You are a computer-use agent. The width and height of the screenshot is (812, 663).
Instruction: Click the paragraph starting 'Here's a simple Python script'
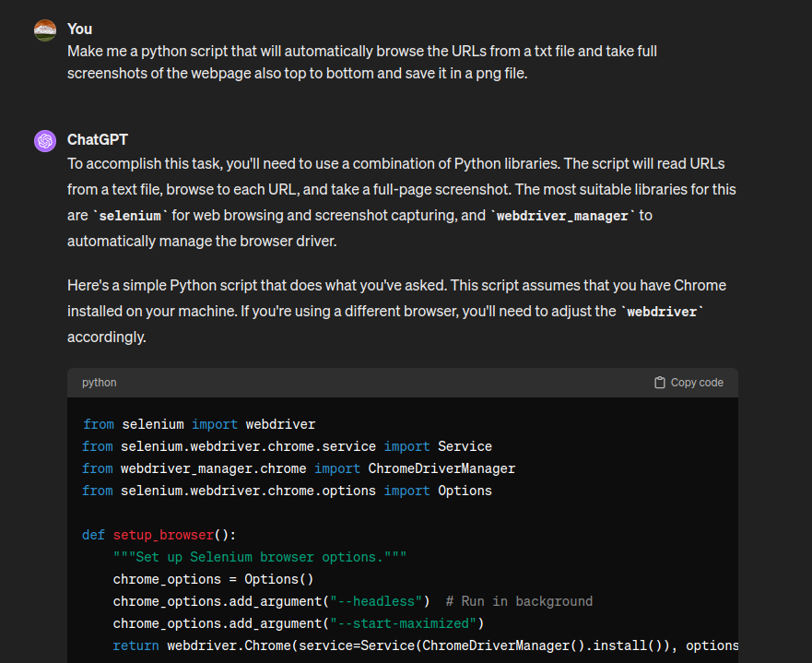(x=396, y=312)
